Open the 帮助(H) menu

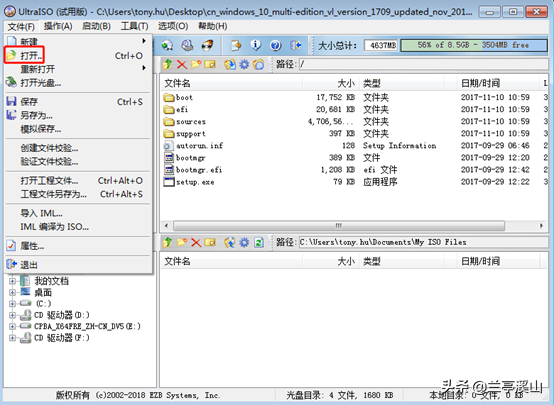pyautogui.click(x=212, y=26)
